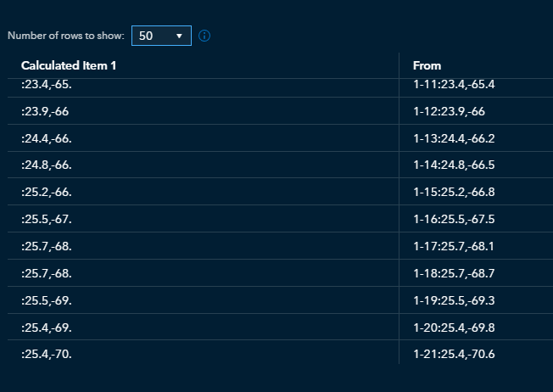The height and width of the screenshot is (392, 553).
Task: Click the info icon beside rows dropdown
Action: point(204,36)
